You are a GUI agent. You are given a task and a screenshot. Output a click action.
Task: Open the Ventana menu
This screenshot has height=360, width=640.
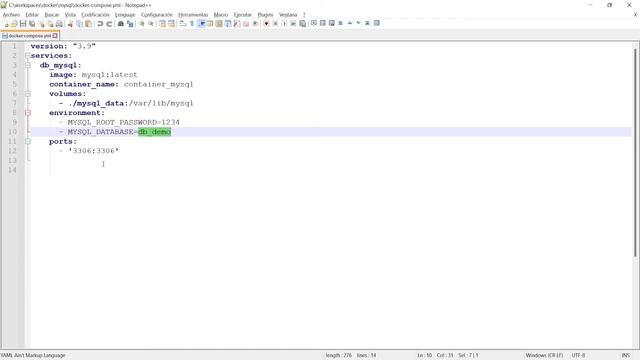[288, 15]
